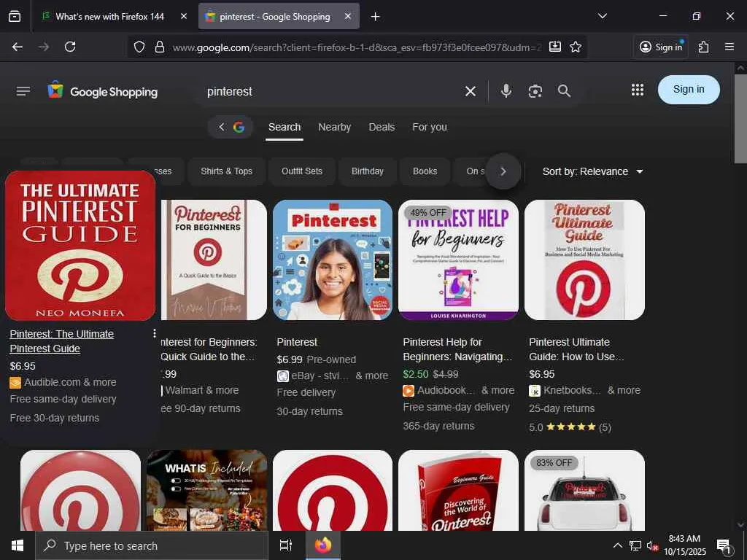Viewport: 747px width, 560px height.
Task: Open the Firefox extensions icon
Action: [704, 47]
